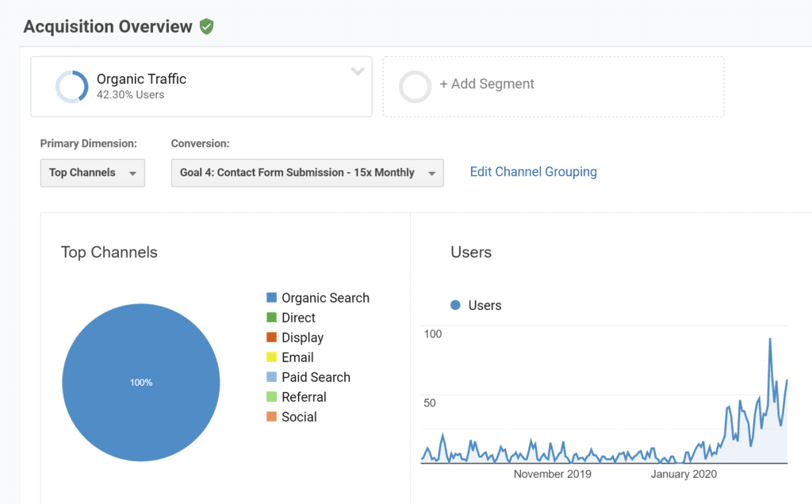This screenshot has height=504, width=812.
Task: Click the green verified shield icon
Action: point(207,26)
